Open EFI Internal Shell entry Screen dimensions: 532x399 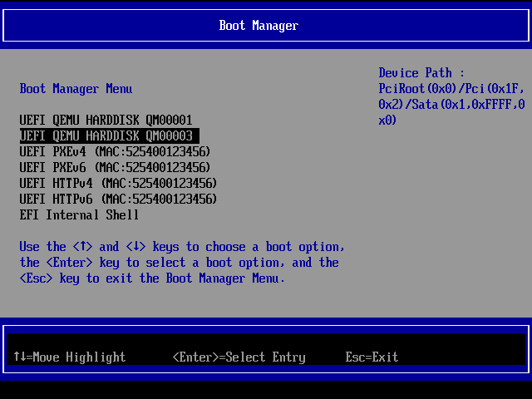(79, 214)
